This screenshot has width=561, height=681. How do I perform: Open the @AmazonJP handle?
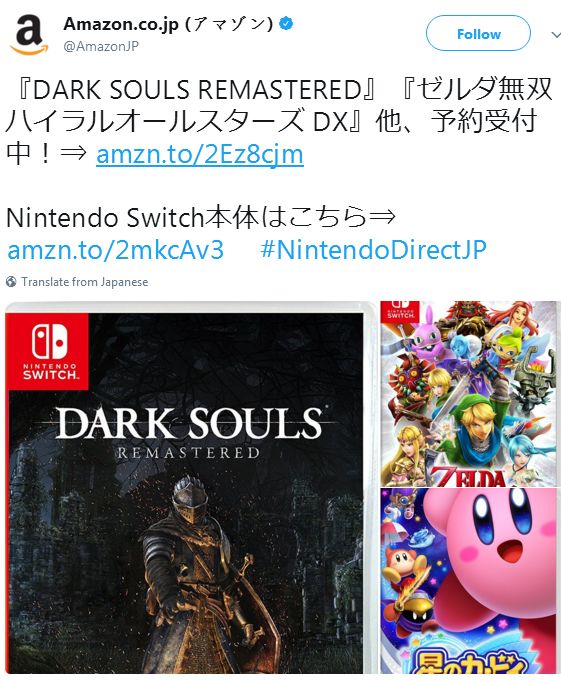(101, 46)
